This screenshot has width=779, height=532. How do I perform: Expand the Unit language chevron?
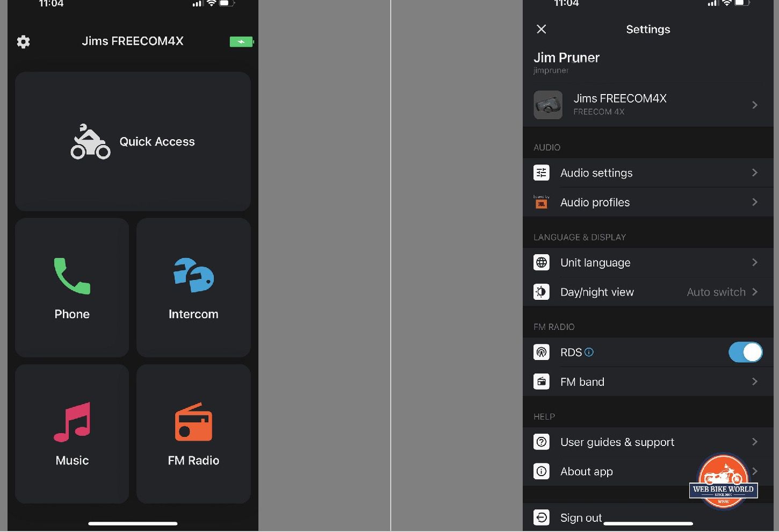click(x=755, y=262)
